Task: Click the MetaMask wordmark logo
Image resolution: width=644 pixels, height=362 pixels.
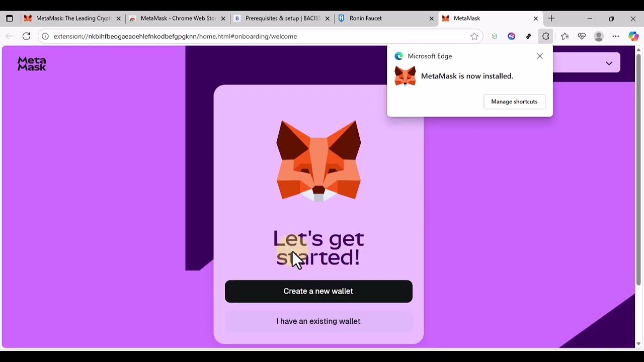Action: (x=32, y=64)
